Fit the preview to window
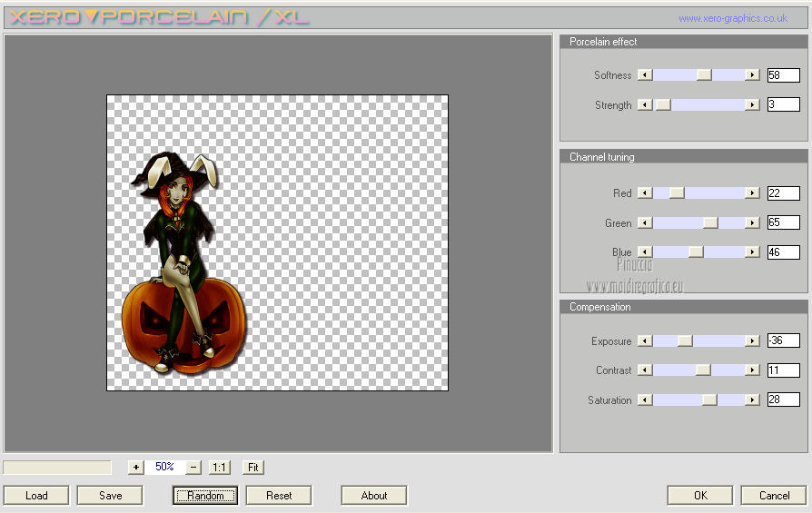Screen dimensions: 812x513 (253, 468)
